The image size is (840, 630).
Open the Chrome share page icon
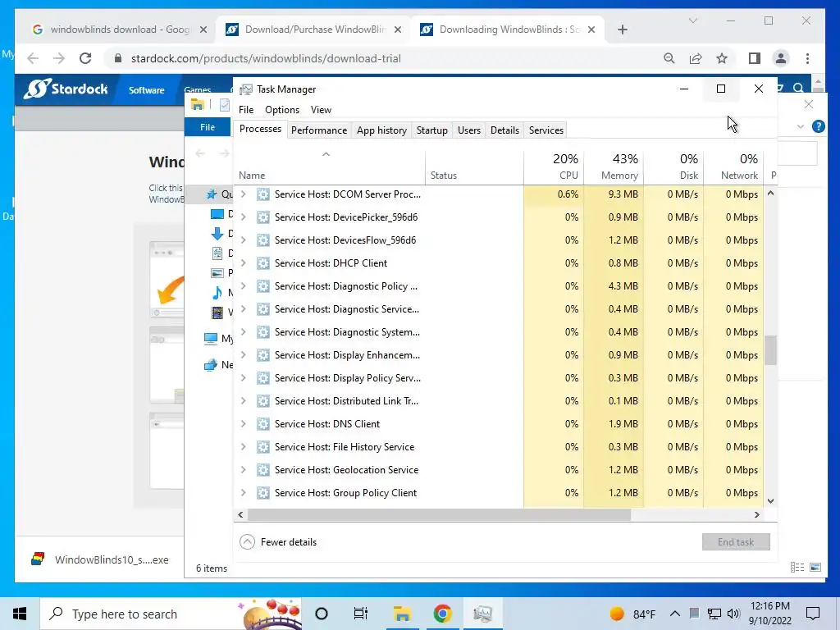(696, 58)
